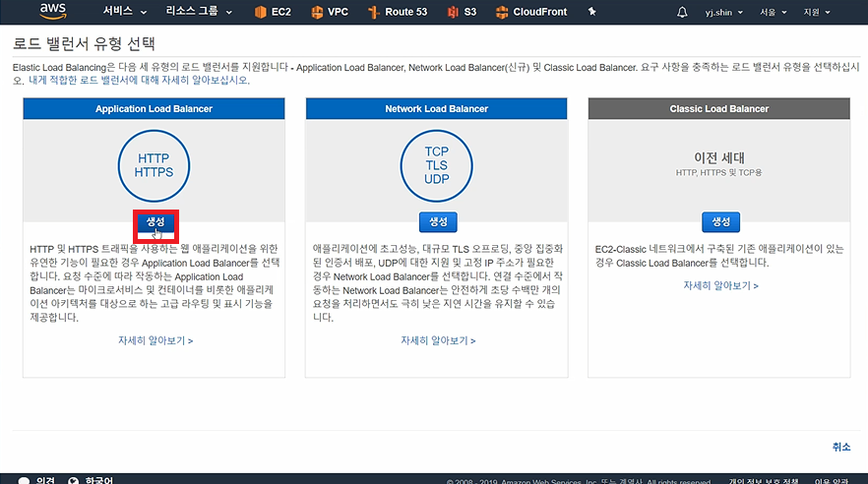868x484 pixels.
Task: Click the HTTP HTTPS circle graphic
Action: [154, 165]
